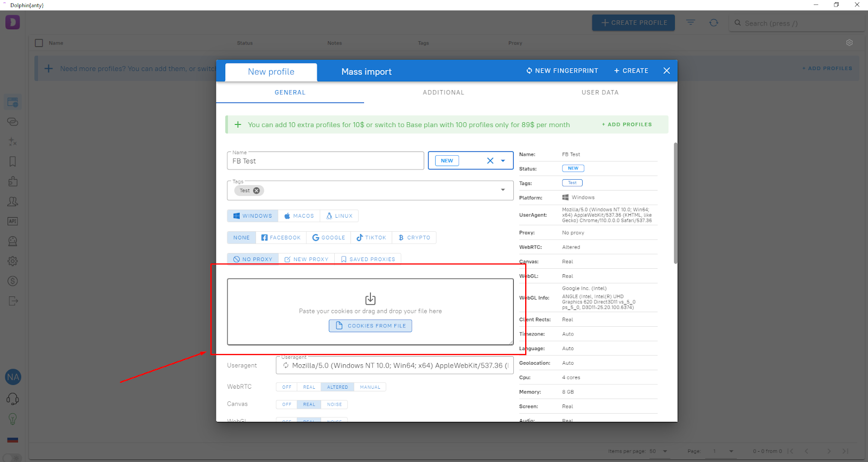The image size is (868, 462).
Task: Select the Linux platform option
Action: click(339, 216)
